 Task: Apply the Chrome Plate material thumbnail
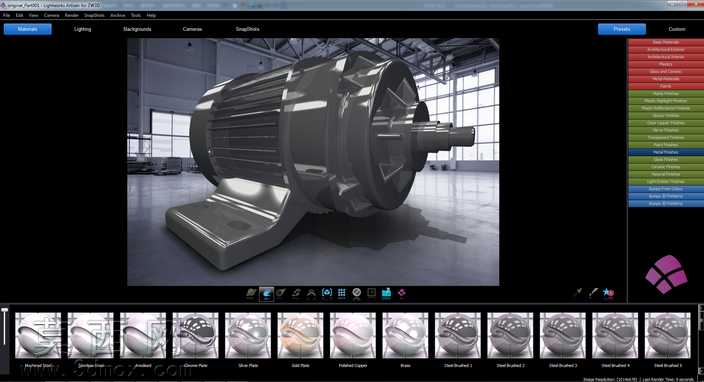tap(196, 335)
